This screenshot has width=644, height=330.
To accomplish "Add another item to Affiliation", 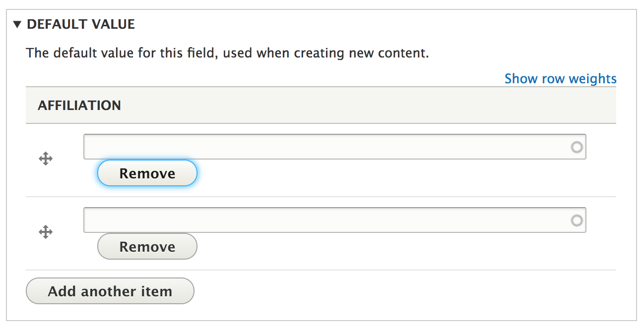I will pos(110,291).
